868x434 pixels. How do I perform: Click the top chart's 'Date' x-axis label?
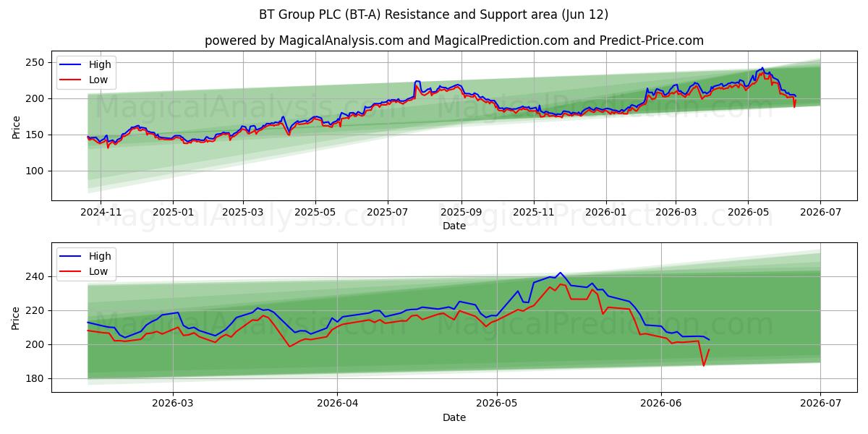pos(454,226)
